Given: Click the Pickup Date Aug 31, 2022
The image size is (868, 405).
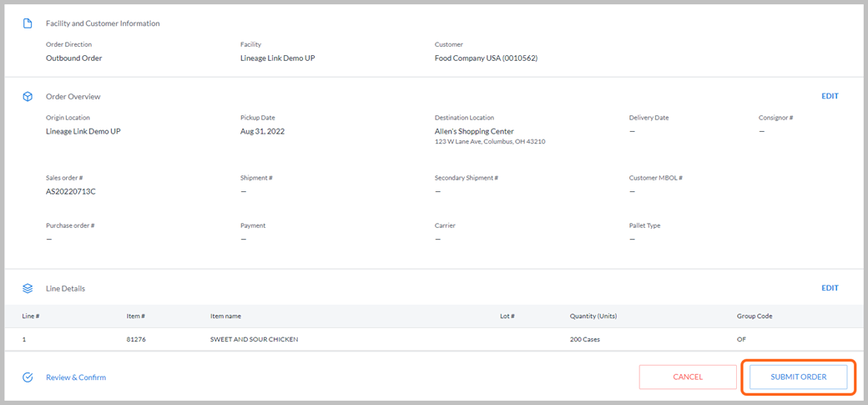Looking at the screenshot, I should 262,132.
